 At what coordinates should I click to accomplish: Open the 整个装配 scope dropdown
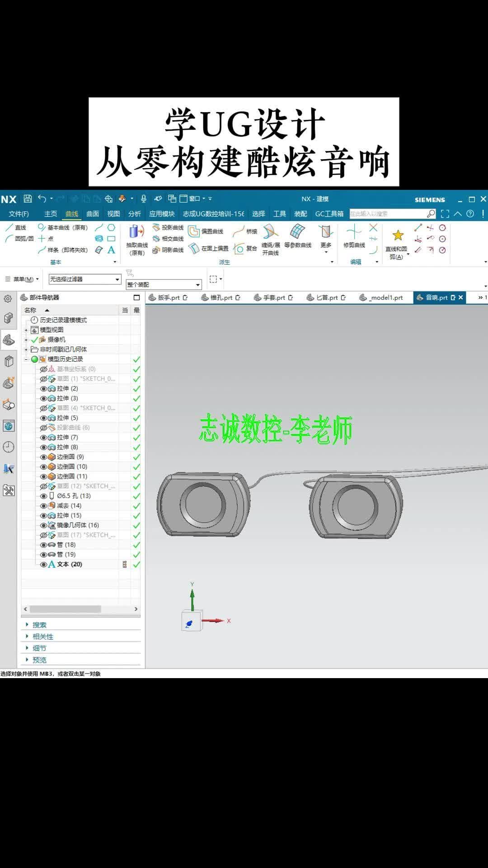163,284
